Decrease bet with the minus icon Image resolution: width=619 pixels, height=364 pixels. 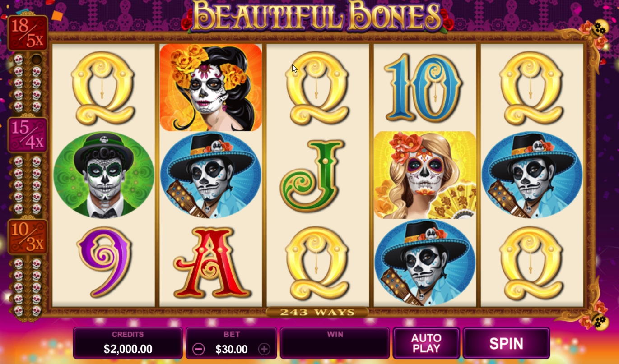(x=198, y=349)
